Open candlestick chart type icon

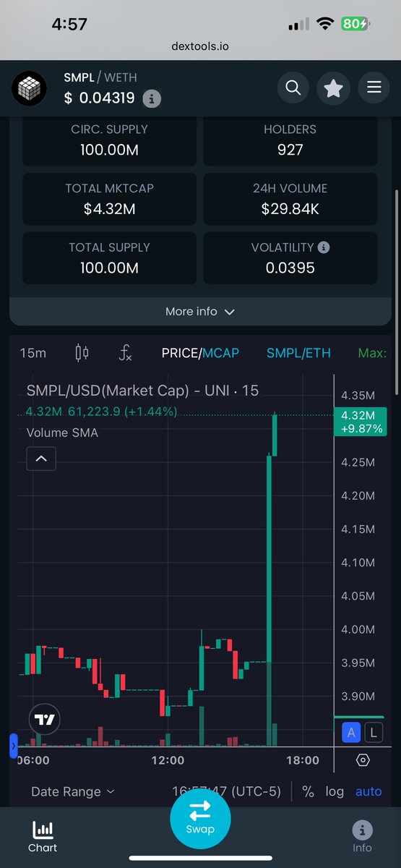click(x=82, y=353)
